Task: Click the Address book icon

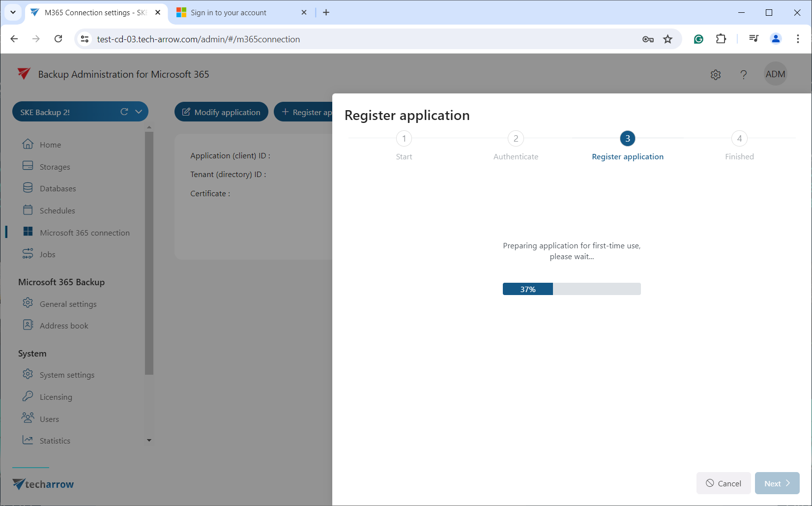Action: click(x=28, y=325)
